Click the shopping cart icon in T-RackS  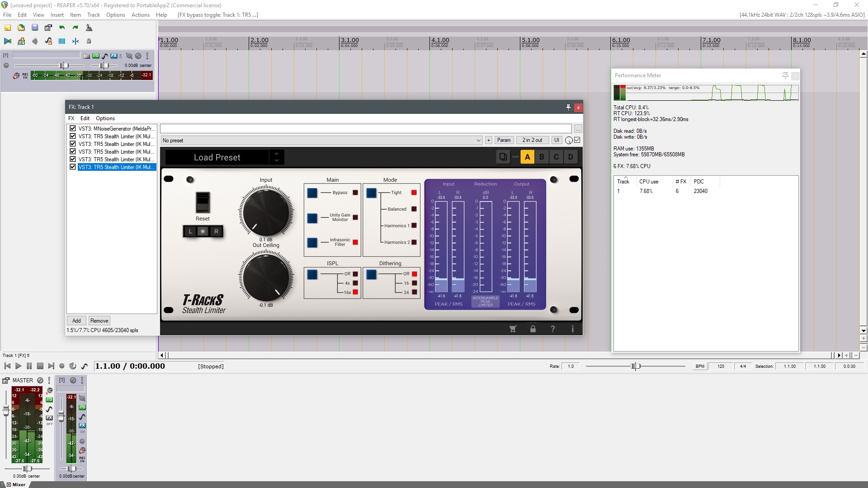tap(513, 329)
